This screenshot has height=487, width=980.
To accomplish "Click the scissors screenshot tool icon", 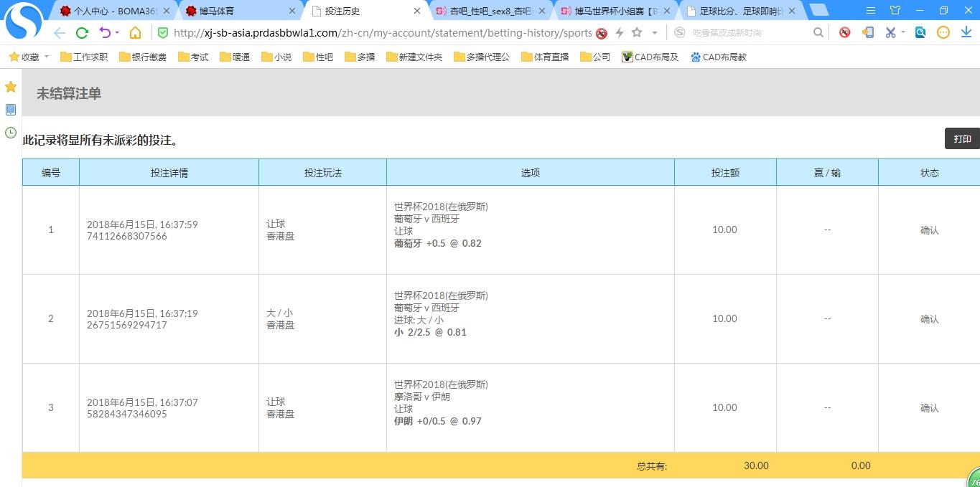I will click(890, 33).
